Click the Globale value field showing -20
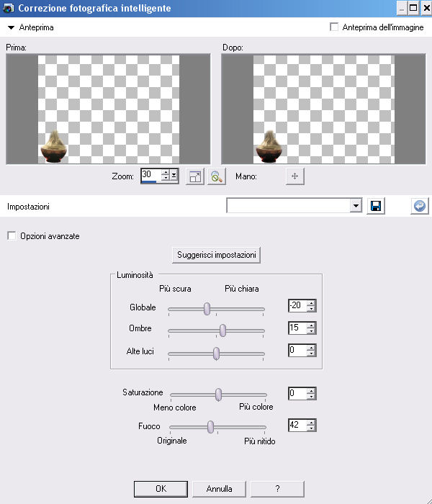This screenshot has height=504, width=432. tap(297, 305)
